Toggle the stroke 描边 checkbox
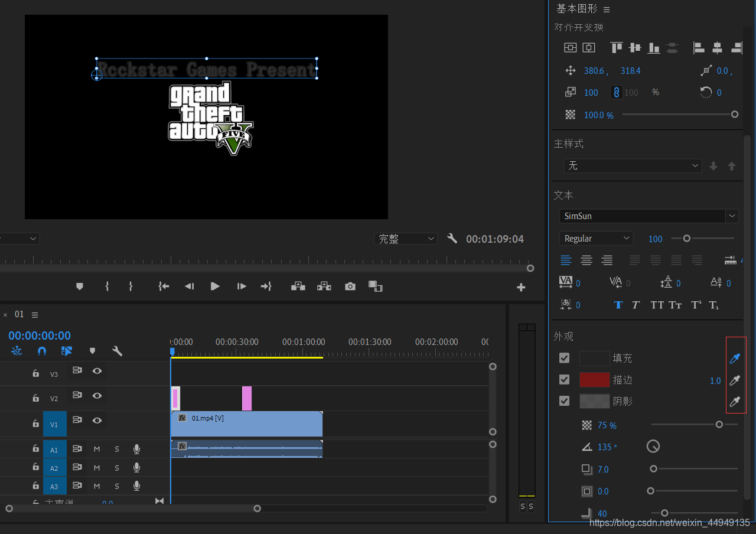Viewport: 756px width, 534px height. [x=565, y=379]
